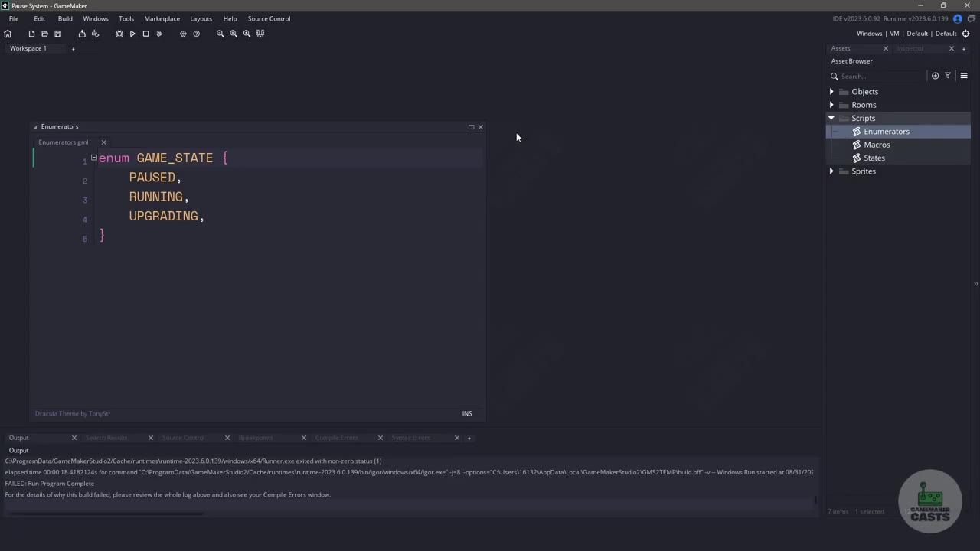Create a new project from toolbar
This screenshot has width=980, height=551.
point(31,34)
